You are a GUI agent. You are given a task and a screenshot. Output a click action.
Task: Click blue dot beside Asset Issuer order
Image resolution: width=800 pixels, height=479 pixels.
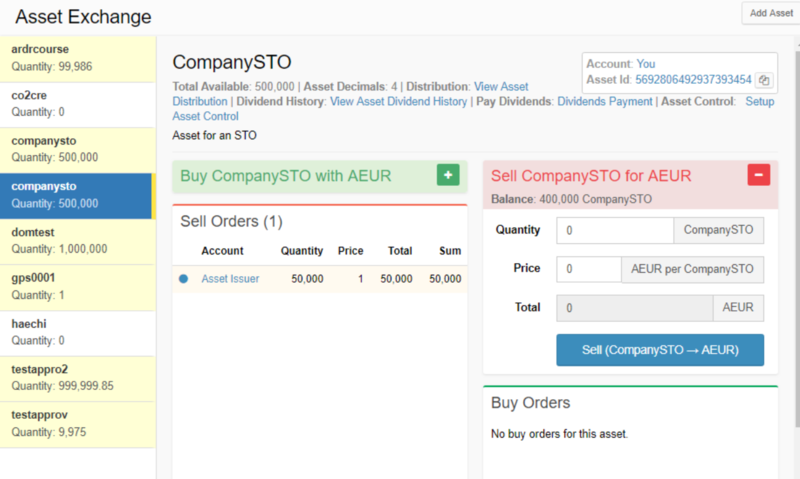coord(183,279)
